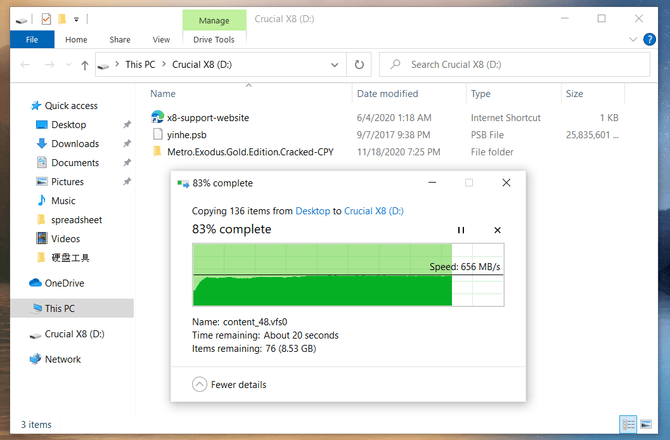The image size is (670, 440).
Task: Expand the ribbon with the chevron
Action: point(633,40)
